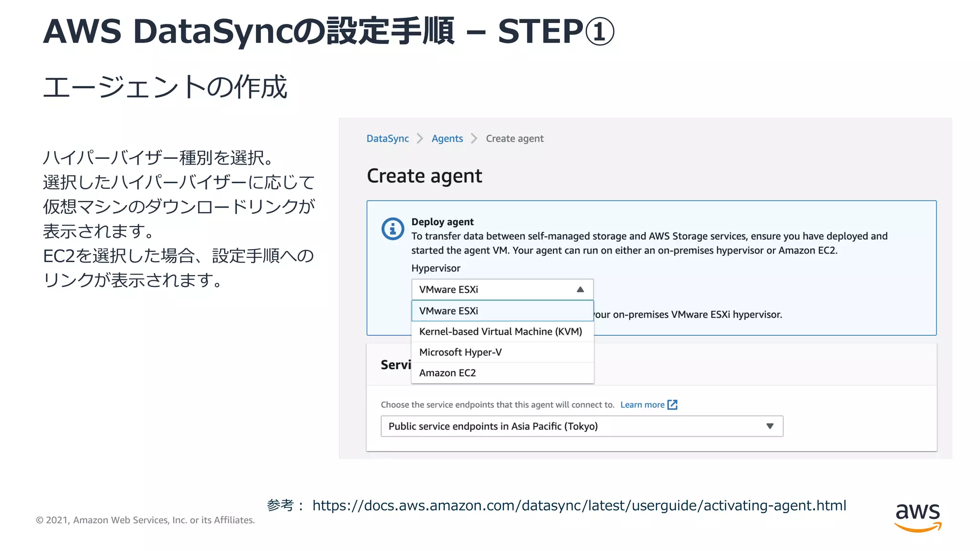The width and height of the screenshot is (980, 551).
Task: Click the service endpoint dropdown down-arrow
Action: coord(770,426)
